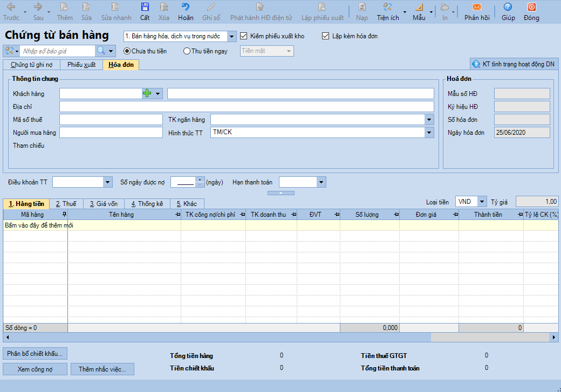Switch to the Phiếu xuất tab
561x392 pixels.
(81, 65)
